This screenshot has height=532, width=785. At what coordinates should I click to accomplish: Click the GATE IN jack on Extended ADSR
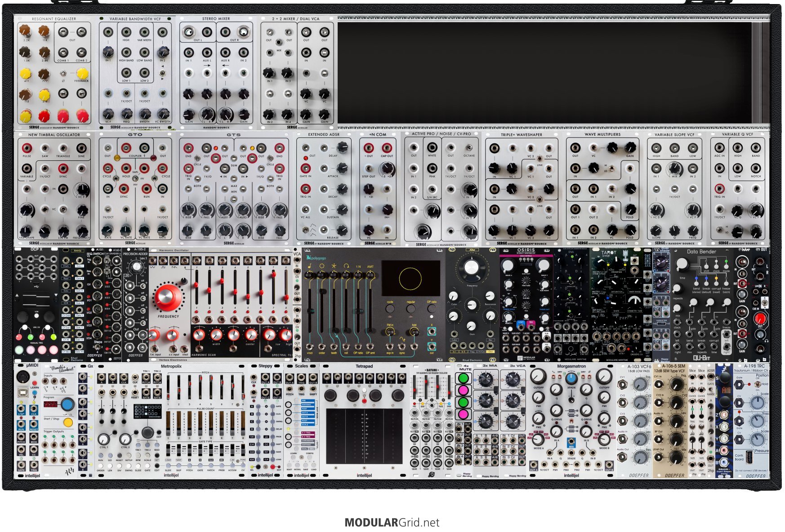pyautogui.click(x=306, y=168)
